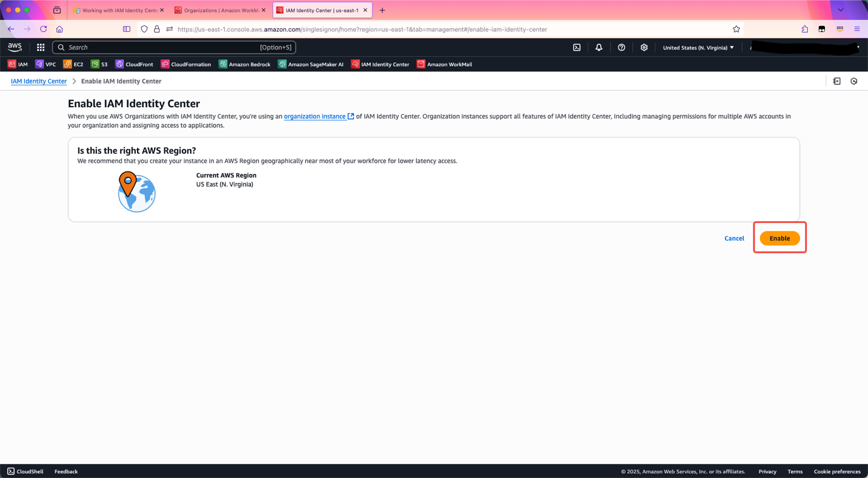Image resolution: width=868 pixels, height=478 pixels.
Task: Open the notifications bell
Action: (599, 47)
